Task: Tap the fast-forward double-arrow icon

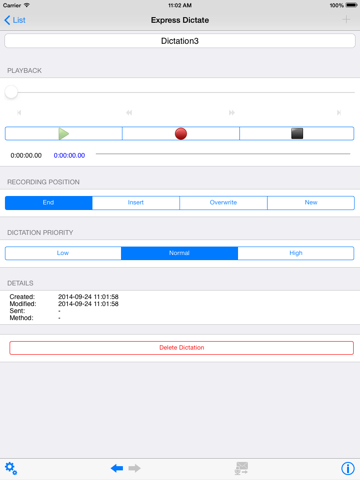Action: [232, 113]
